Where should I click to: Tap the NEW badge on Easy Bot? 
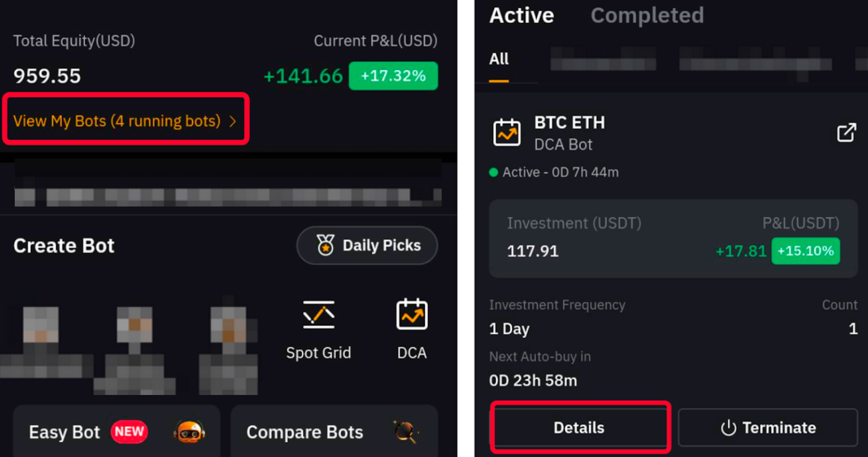click(129, 432)
